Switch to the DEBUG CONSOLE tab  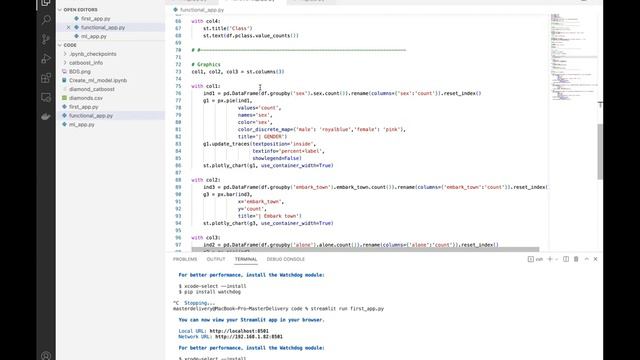coord(286,259)
